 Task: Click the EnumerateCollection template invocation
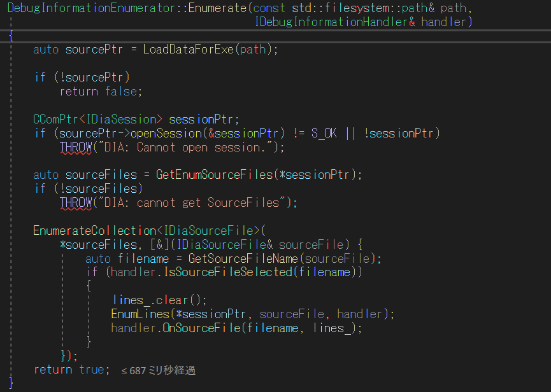(x=90, y=230)
